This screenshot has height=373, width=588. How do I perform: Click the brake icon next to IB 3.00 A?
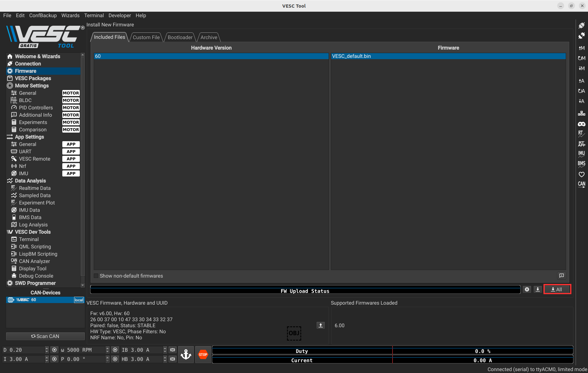tap(173, 350)
